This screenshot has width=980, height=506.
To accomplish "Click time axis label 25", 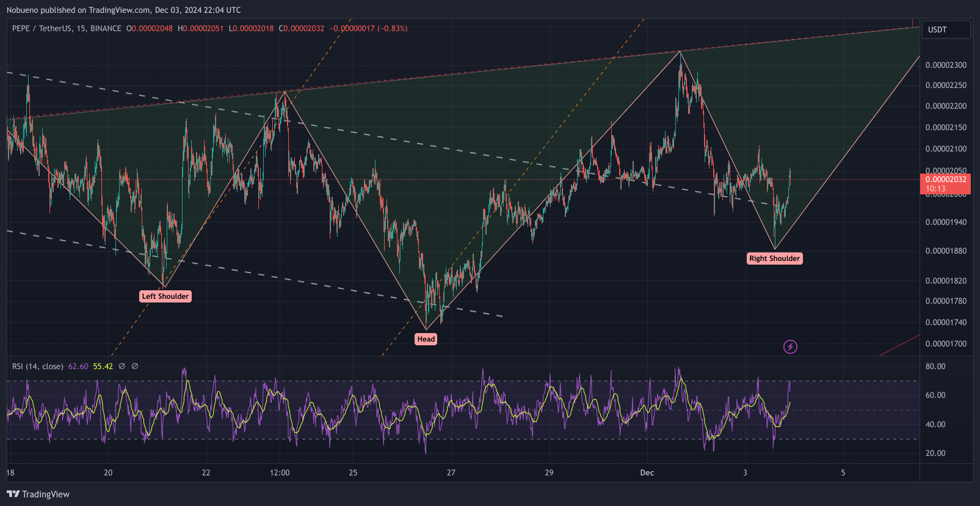I will [353, 472].
